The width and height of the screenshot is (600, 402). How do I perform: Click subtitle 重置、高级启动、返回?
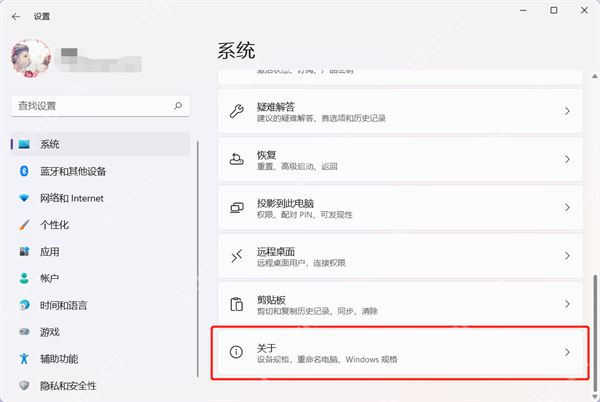coord(297,166)
